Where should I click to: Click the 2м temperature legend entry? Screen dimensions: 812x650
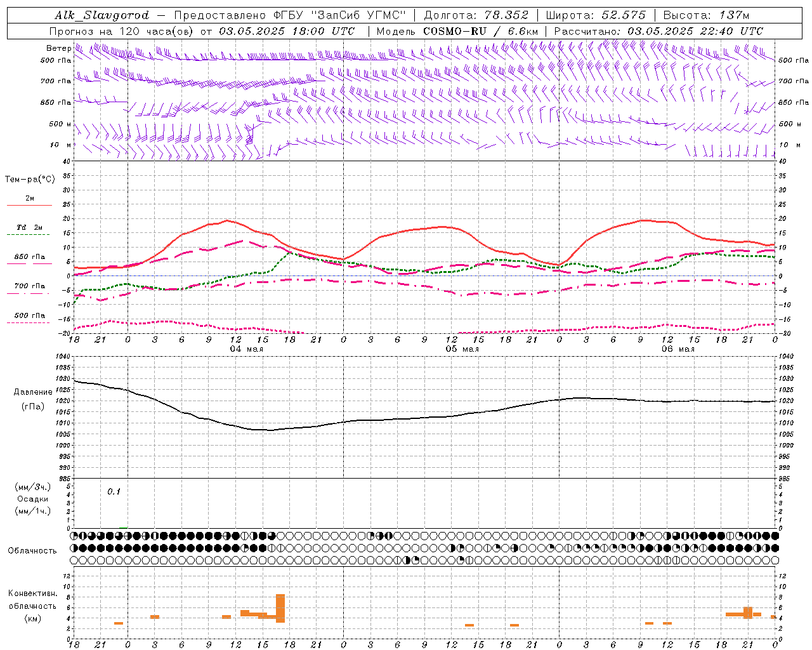pyautogui.click(x=30, y=199)
